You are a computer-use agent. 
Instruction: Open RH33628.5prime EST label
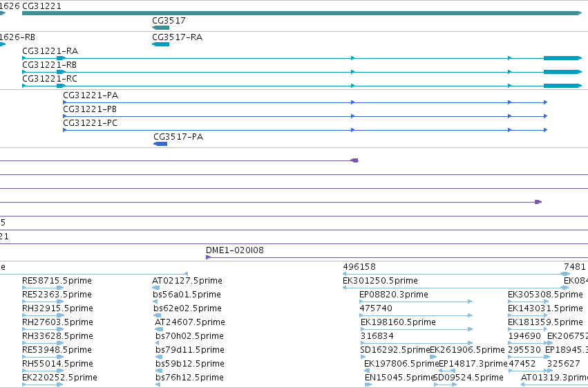click(x=57, y=336)
